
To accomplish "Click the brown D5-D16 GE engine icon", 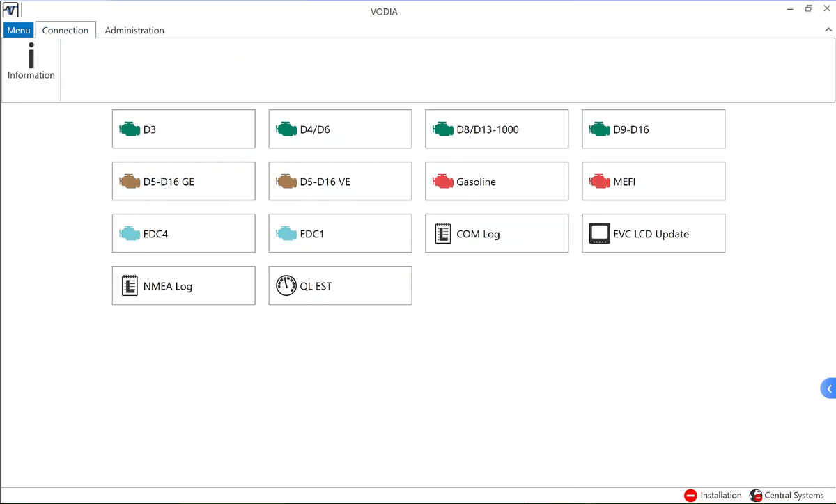I will [129, 182].
